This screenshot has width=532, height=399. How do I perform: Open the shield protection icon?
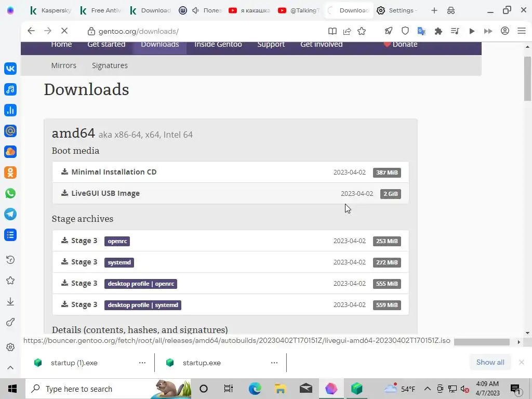[405, 31]
